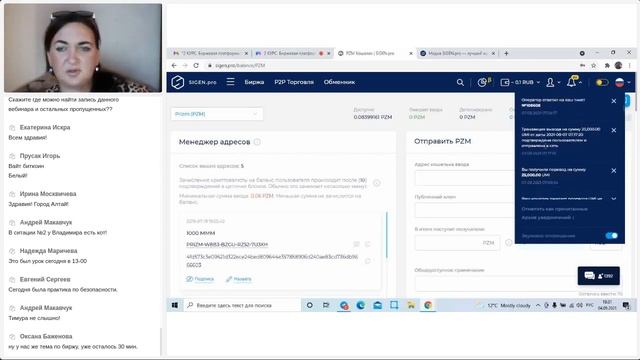Open Cortana circle icon on taskbar

point(309,305)
